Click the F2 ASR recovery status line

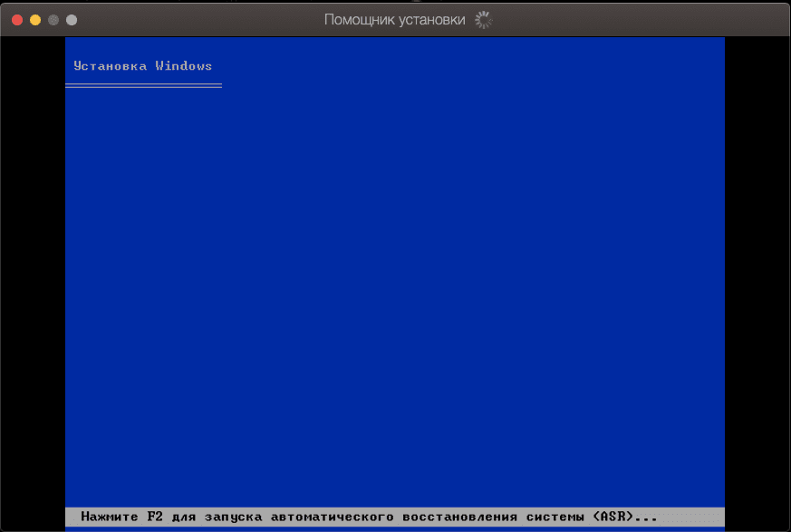[x=394, y=517]
